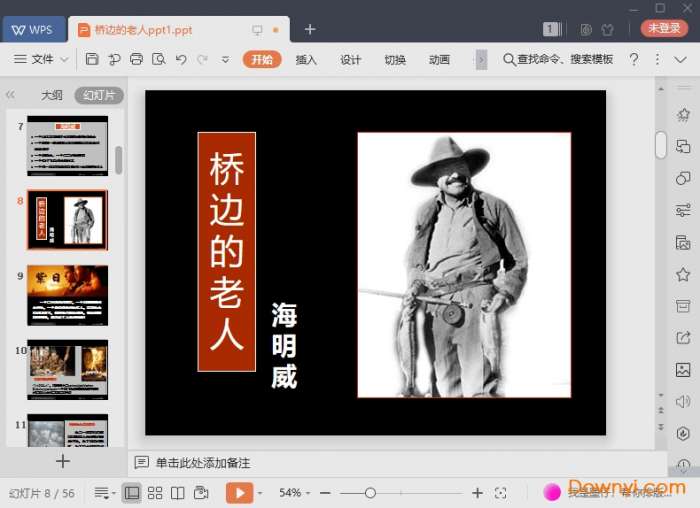This screenshot has height=508, width=700.
Task: Select slide 9 thumbnail
Action: coord(67,294)
